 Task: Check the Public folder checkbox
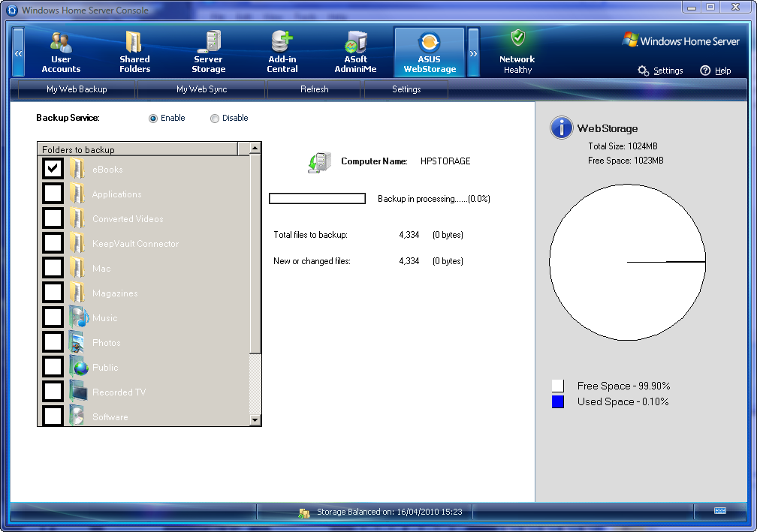(53, 367)
